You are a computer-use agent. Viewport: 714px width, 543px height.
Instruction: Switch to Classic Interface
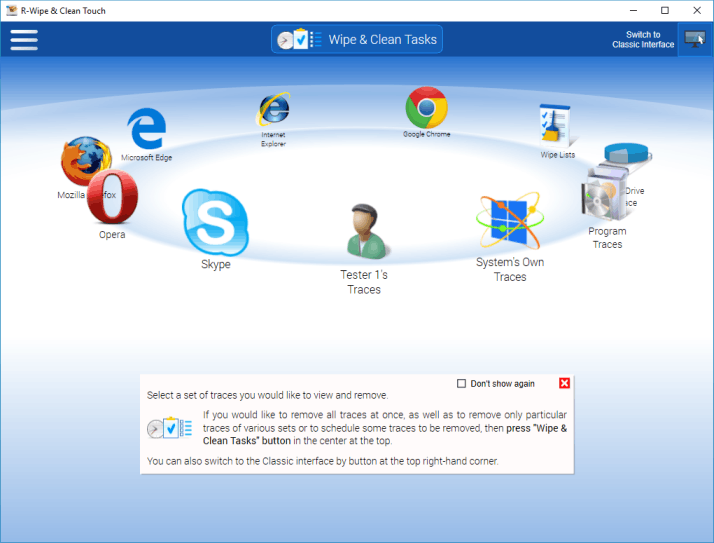coord(643,40)
